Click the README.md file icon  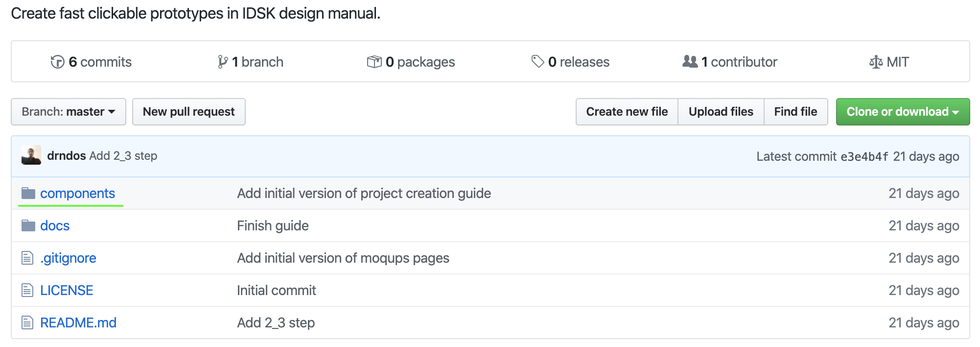[x=27, y=322]
